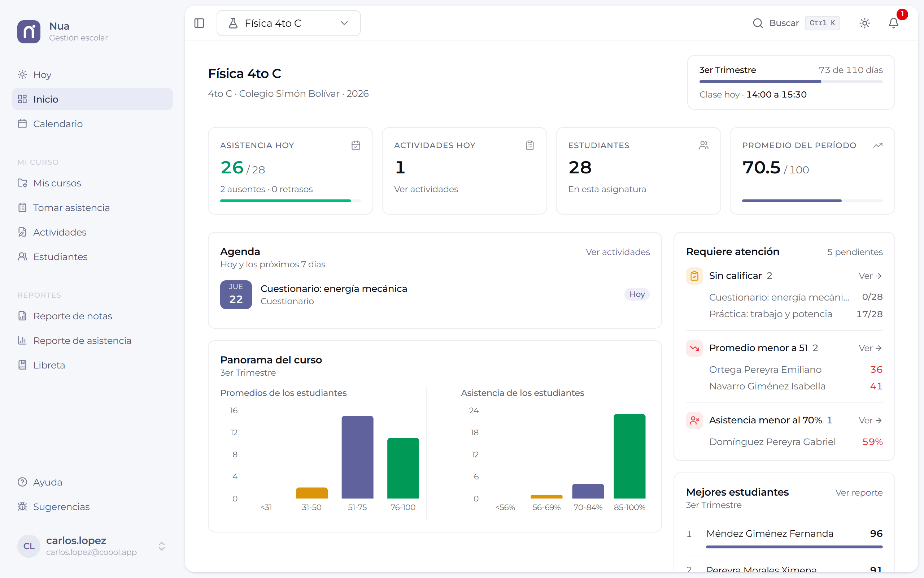
Task: Click Ver next to Asistencia menor al 70%
Action: [x=870, y=420]
